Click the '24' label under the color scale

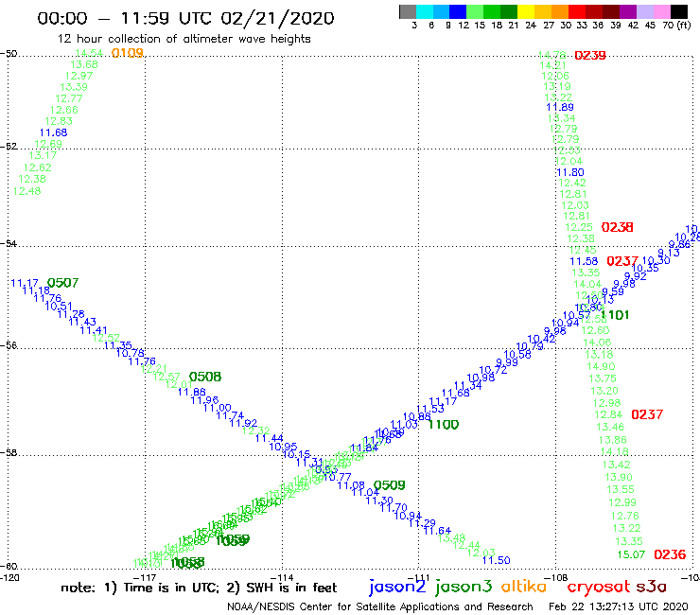pyautogui.click(x=531, y=26)
